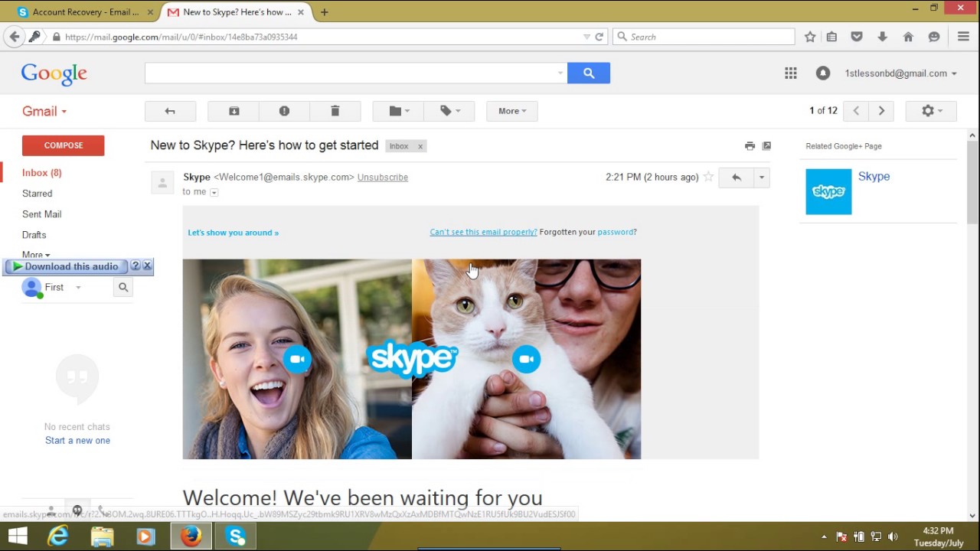Click 'Let's show you around' link
The height and width of the screenshot is (551, 980).
pos(234,233)
